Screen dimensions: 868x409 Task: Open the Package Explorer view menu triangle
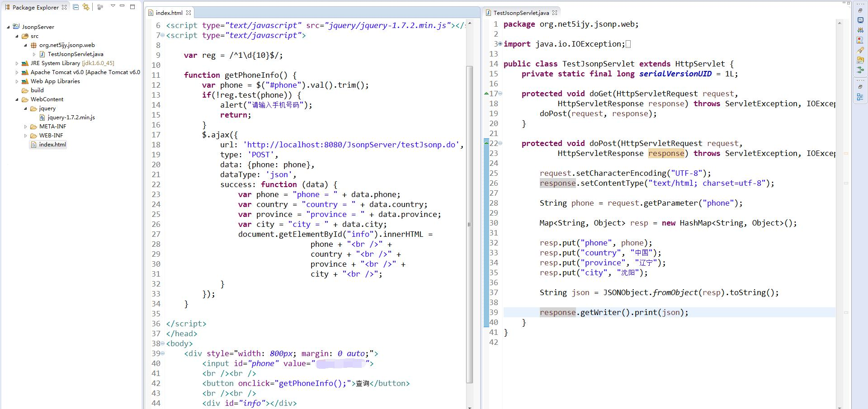pos(113,6)
